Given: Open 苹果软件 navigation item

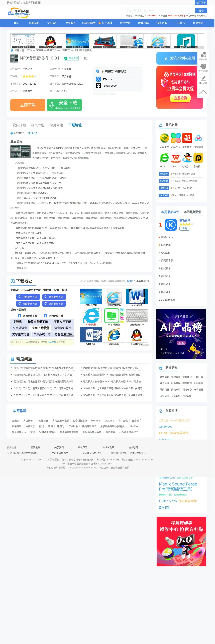Looking at the screenshot, I should pos(71,23).
